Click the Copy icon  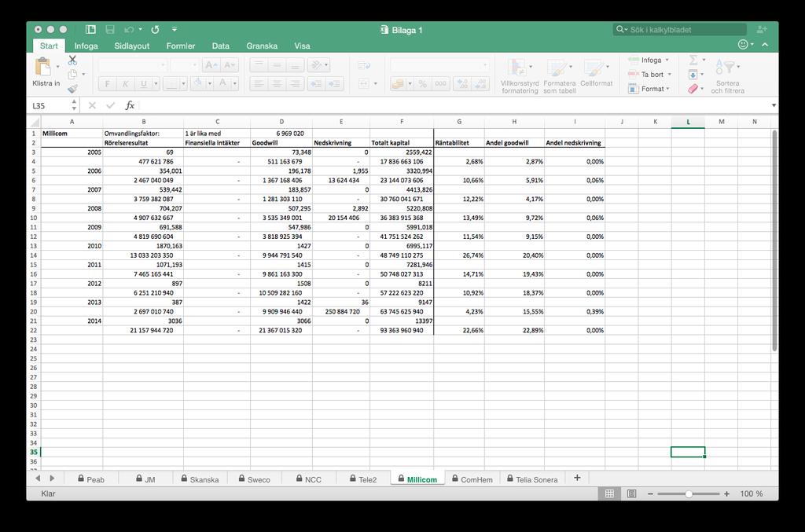(x=72, y=75)
